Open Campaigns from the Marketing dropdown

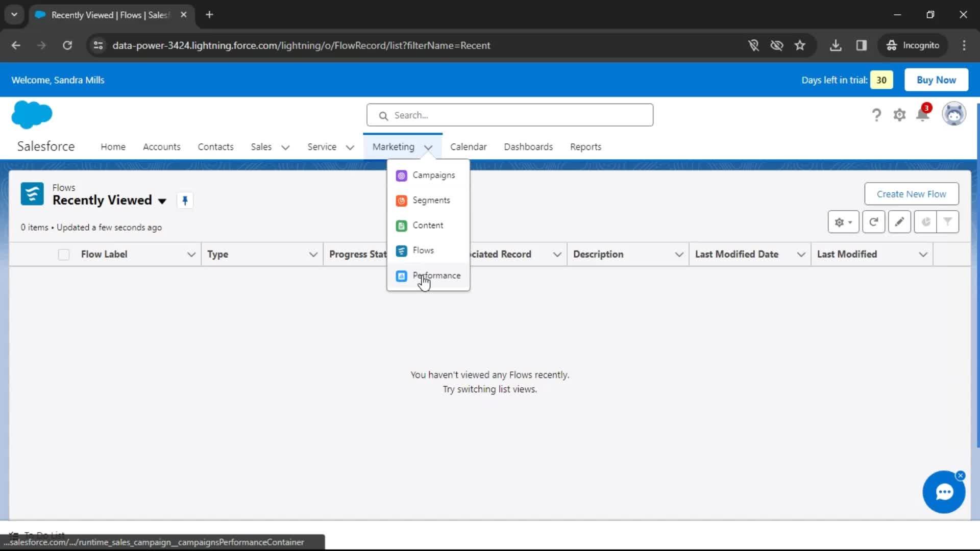coord(428,175)
